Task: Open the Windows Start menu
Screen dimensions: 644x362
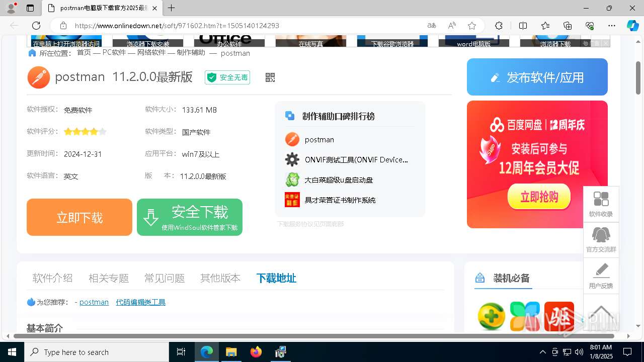Action: point(12,352)
